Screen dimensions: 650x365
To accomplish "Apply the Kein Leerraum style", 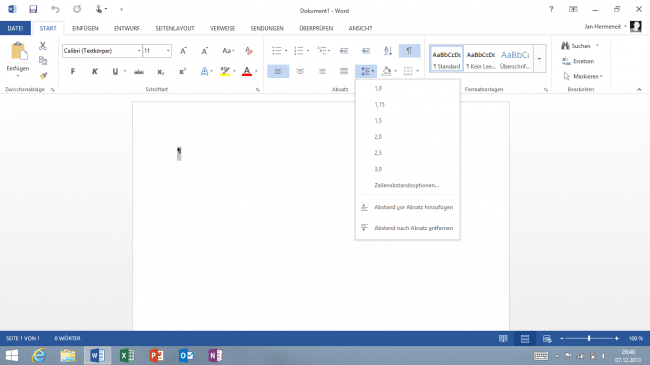I will (481, 59).
